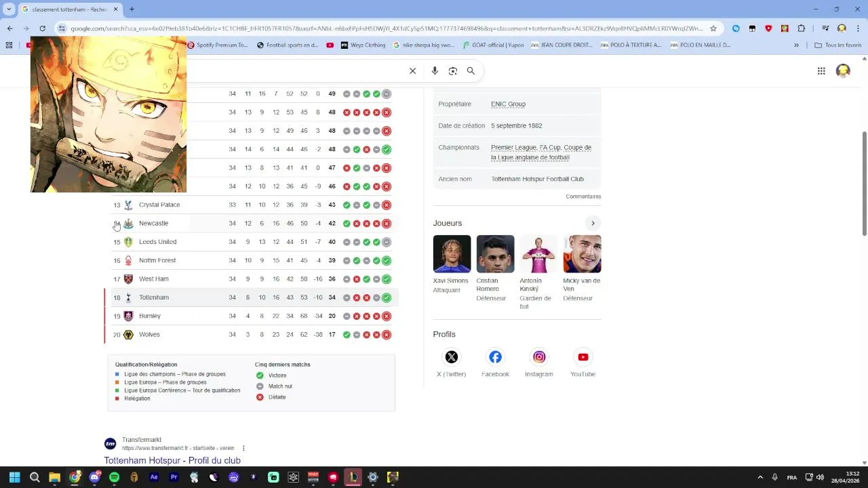
Task: Click the Commentaires feedback link
Action: [x=583, y=197]
